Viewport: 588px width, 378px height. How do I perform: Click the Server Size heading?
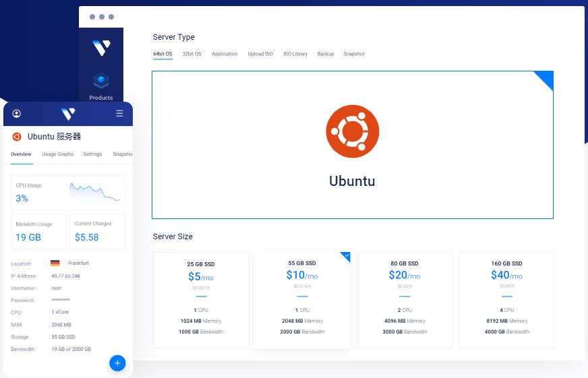click(173, 237)
